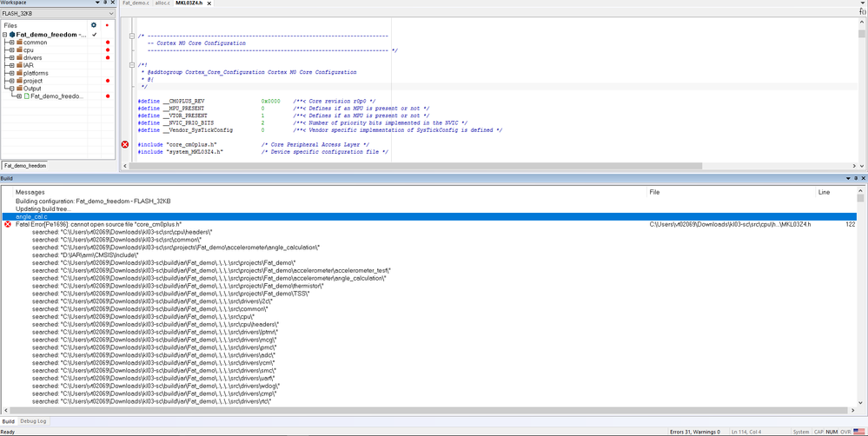Collapse the Output folder
Screen dimensions: 868x436
11,89
